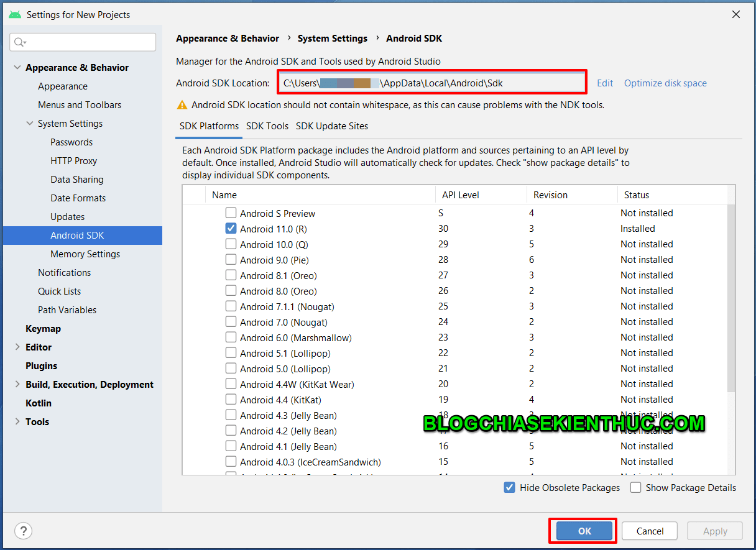Click the Appearance & Behavior breadcrumb
Image resolution: width=756 pixels, height=550 pixels.
tap(228, 39)
